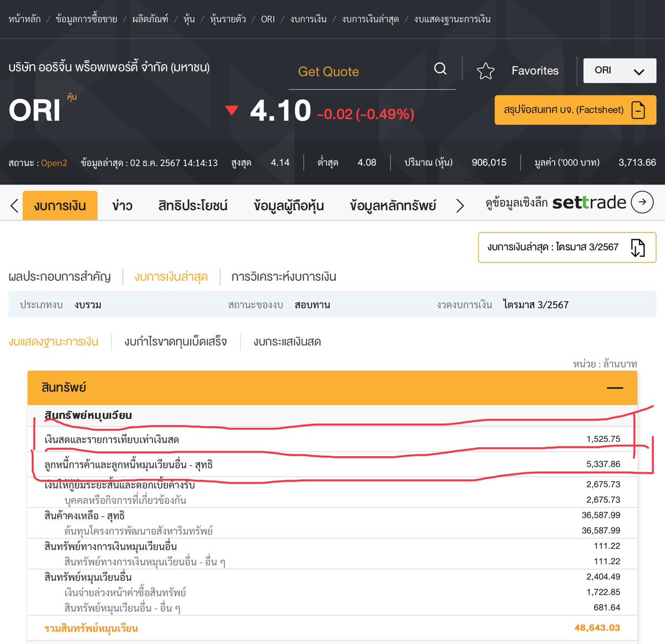The width and height of the screenshot is (665, 644).
Task: Click the สินค้าคงเหลือ - สุทธิ row label
Action: coord(85,516)
